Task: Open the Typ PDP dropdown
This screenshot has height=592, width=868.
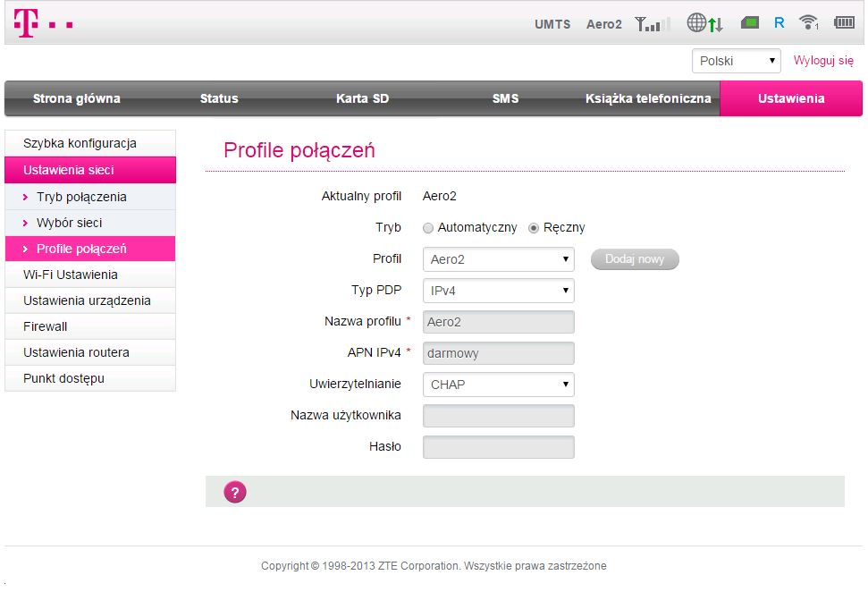Action: click(498, 291)
